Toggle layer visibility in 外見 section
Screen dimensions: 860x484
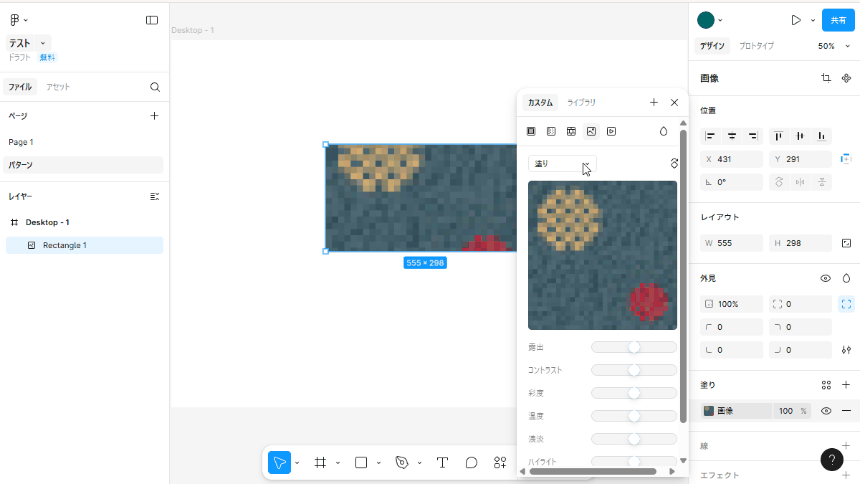click(826, 279)
